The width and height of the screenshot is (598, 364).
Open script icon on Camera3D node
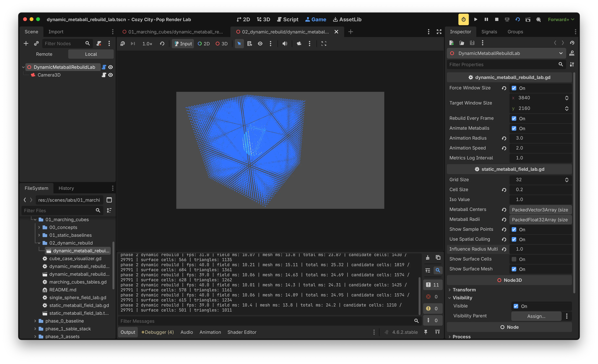pyautogui.click(x=104, y=75)
